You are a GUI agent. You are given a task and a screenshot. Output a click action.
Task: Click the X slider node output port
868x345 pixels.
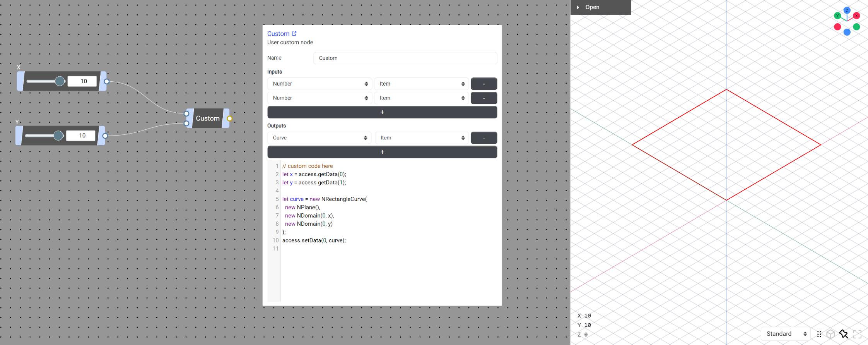point(106,81)
